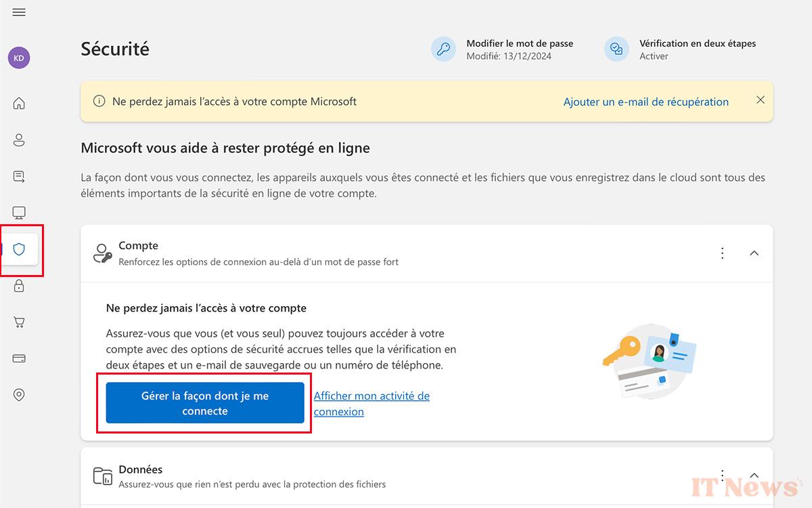The height and width of the screenshot is (508, 812).
Task: Open the Devices monitor icon
Action: [x=19, y=213]
